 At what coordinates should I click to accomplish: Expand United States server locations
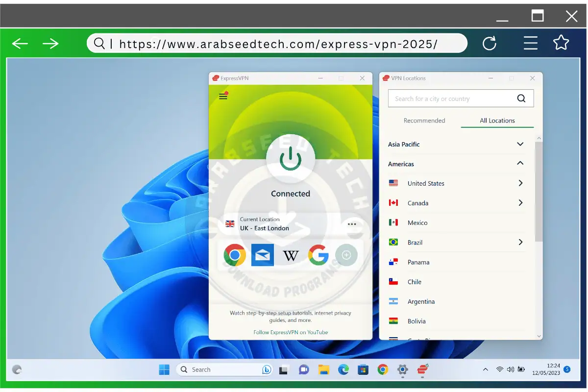click(520, 183)
